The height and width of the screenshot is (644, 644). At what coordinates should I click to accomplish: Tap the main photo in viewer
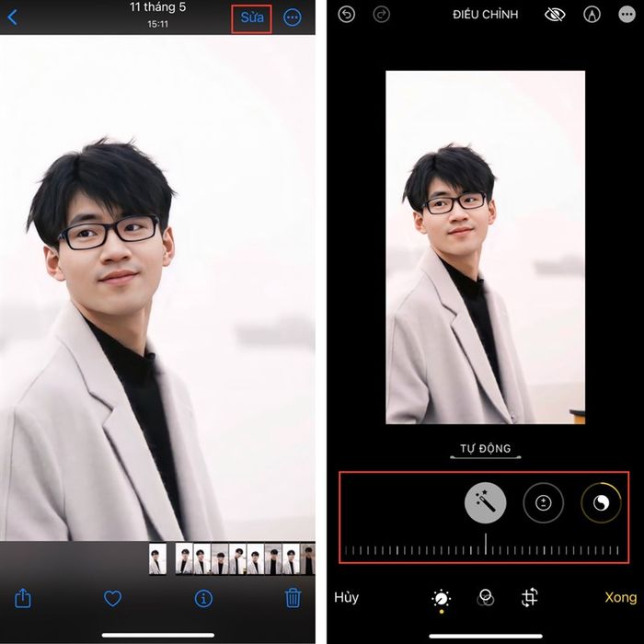click(157, 287)
